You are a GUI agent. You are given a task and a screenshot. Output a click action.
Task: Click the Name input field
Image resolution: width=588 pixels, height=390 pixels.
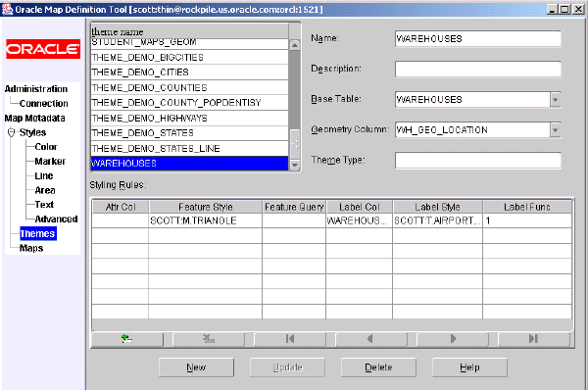pos(478,38)
